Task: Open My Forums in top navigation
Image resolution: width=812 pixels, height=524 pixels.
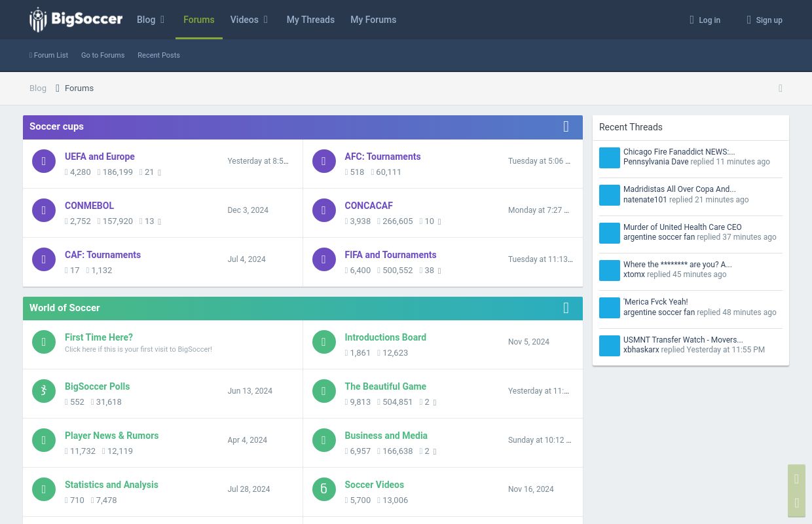Action: pyautogui.click(x=373, y=20)
